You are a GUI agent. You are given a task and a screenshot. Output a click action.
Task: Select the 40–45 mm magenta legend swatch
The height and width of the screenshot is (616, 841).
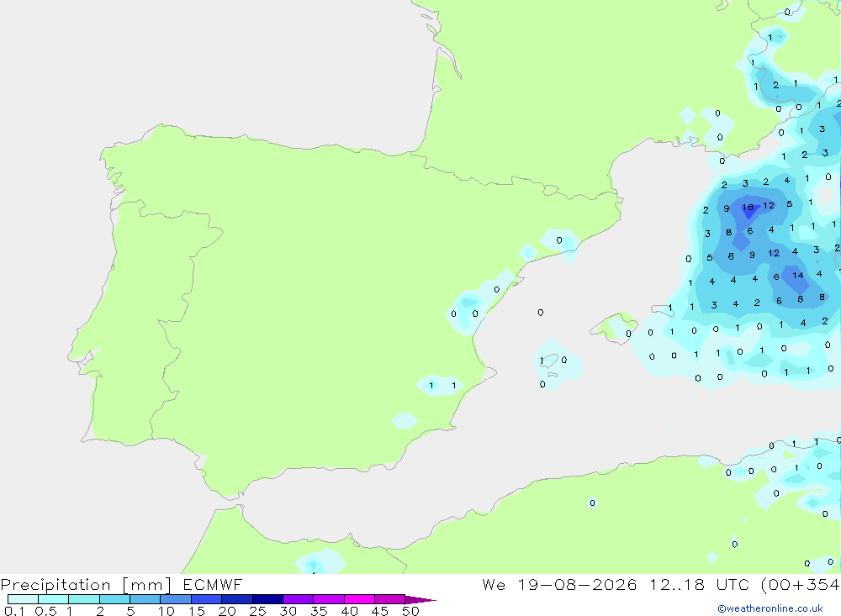click(359, 599)
